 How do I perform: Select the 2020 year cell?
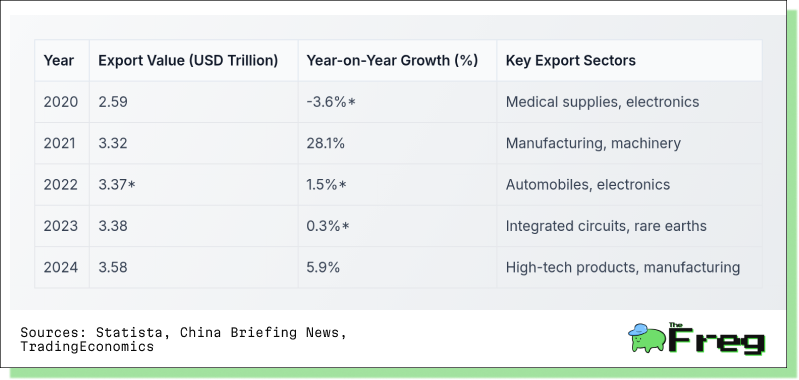tap(61, 102)
